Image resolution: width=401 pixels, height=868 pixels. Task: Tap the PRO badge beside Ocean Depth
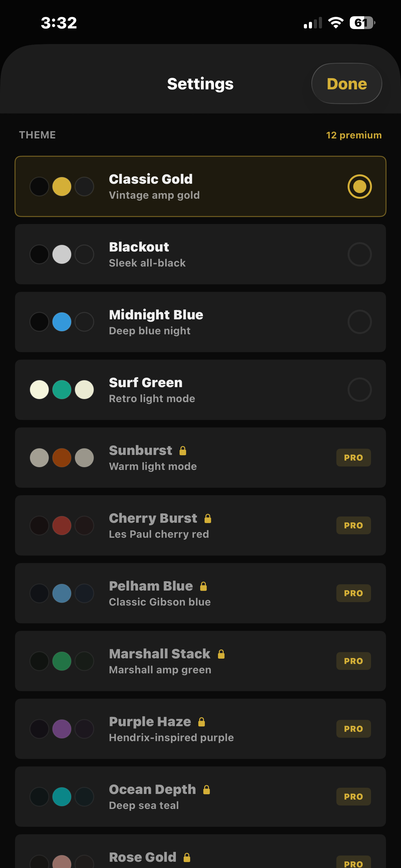(x=353, y=796)
